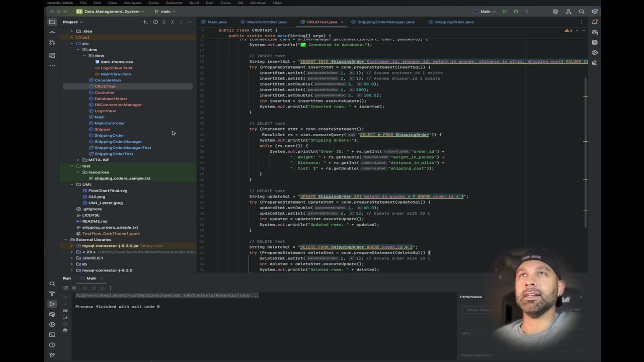Toggle scroll to end in Run console
Screen dimensions: 644x362
[65, 317]
